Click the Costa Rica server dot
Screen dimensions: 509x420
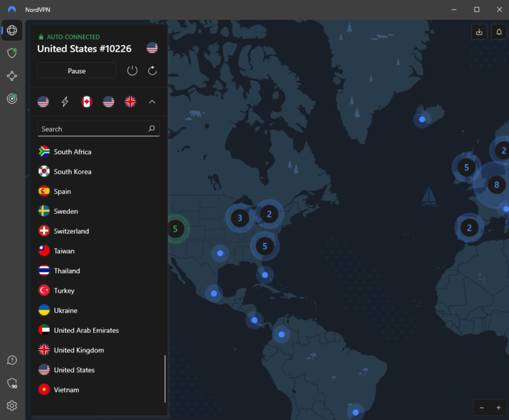(254, 320)
